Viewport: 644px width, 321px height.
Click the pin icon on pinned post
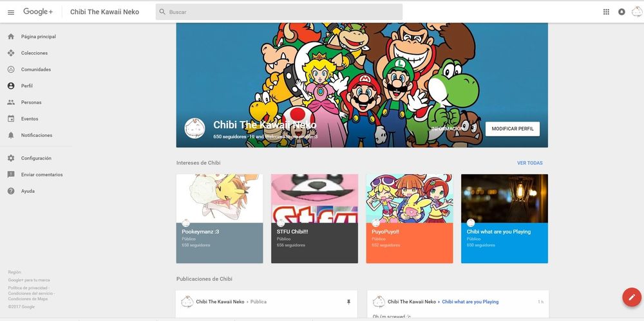click(348, 302)
